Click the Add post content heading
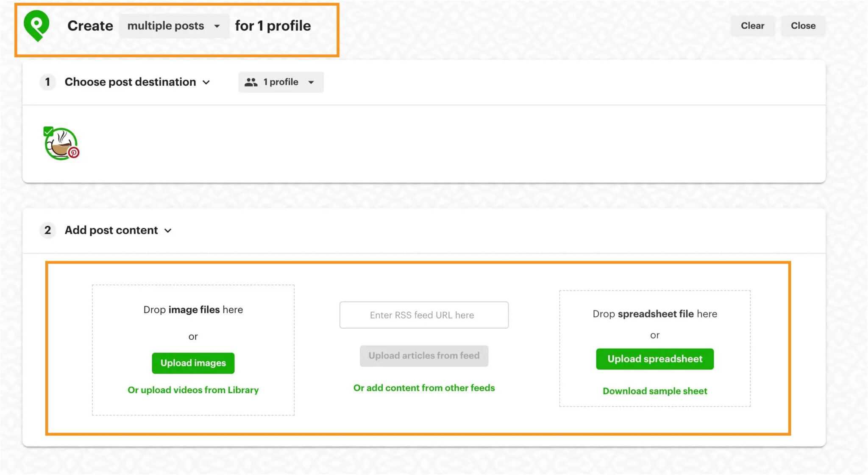Screen dimensions: 868x475 point(111,230)
